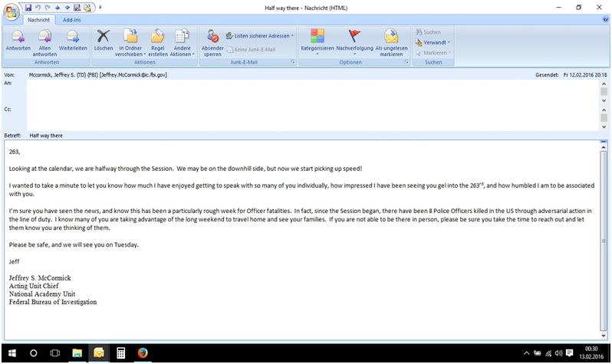Switch to the Add-Ins ribbon tab
Image resolution: width=612 pixels, height=364 pixels.
(72, 20)
